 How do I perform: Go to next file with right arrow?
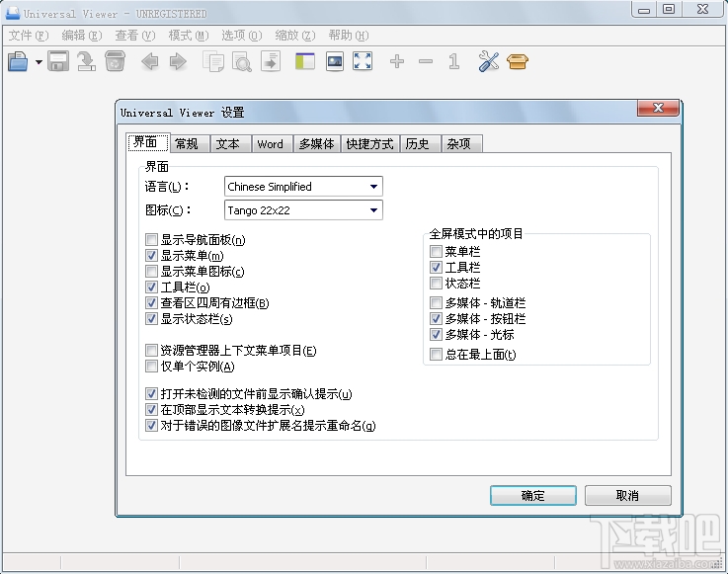point(178,61)
